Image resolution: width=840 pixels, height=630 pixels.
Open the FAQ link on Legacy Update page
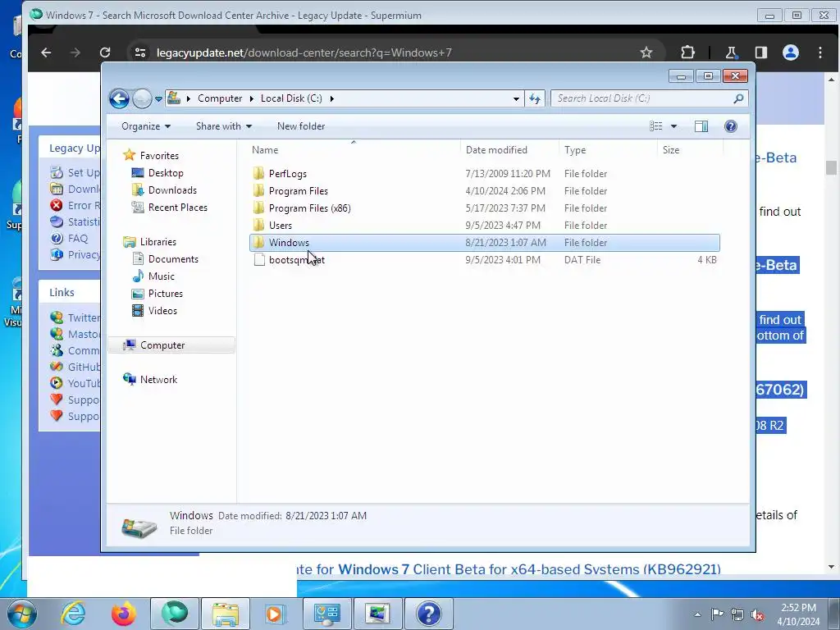[x=78, y=239]
